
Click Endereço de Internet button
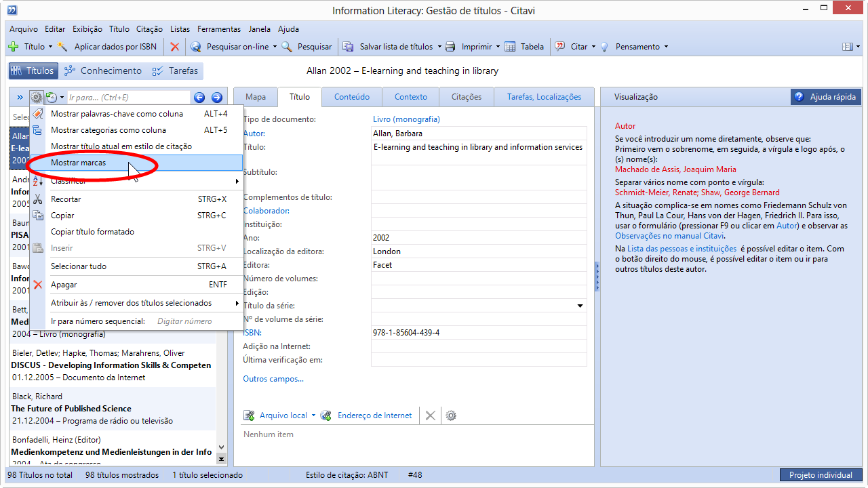pos(366,415)
